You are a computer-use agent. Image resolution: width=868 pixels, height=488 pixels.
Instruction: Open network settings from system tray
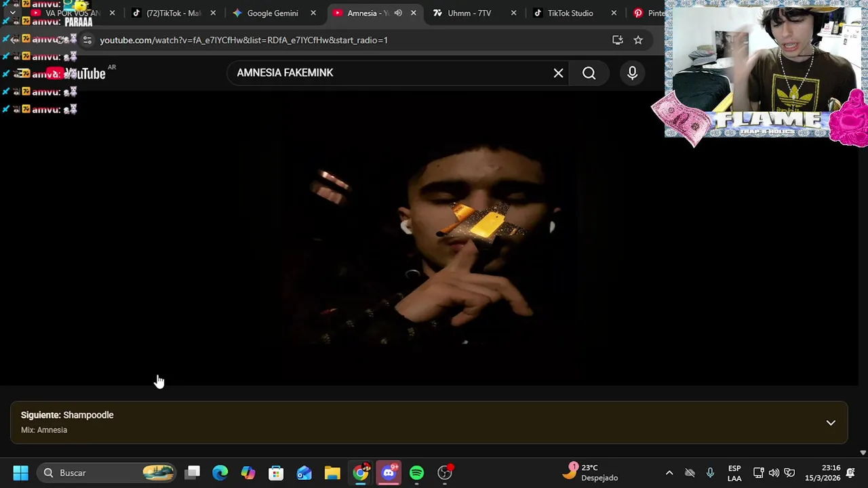pyautogui.click(x=758, y=472)
